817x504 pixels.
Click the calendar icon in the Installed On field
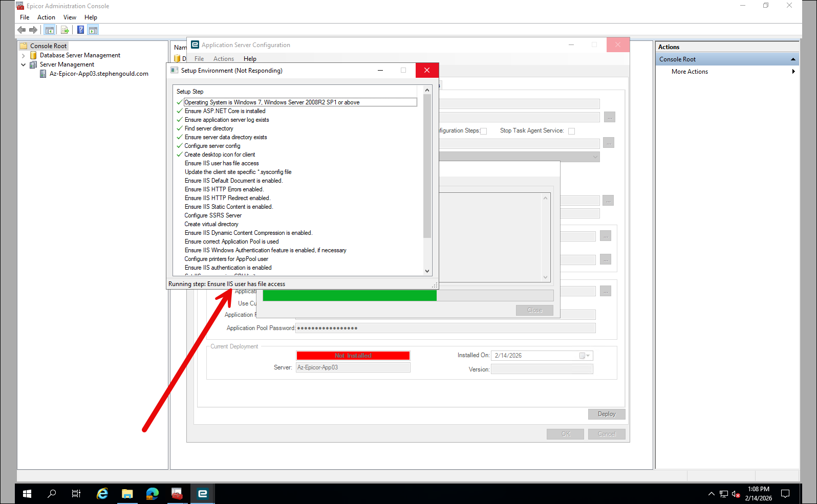582,356
